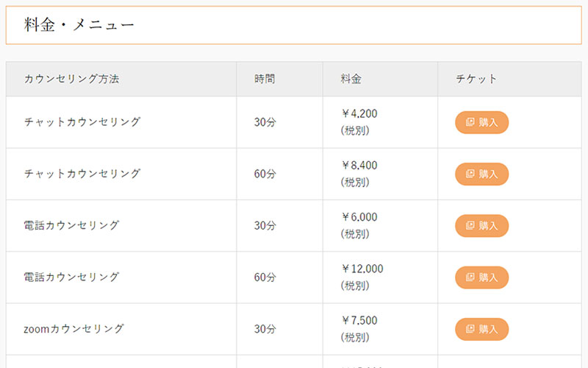Click the 時間 column header
This screenshot has width=588, height=368.
click(x=265, y=79)
